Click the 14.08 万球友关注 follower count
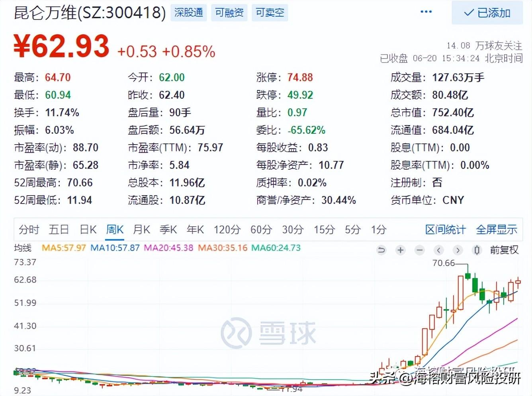Viewport: 532px width, 396px height. coord(484,45)
